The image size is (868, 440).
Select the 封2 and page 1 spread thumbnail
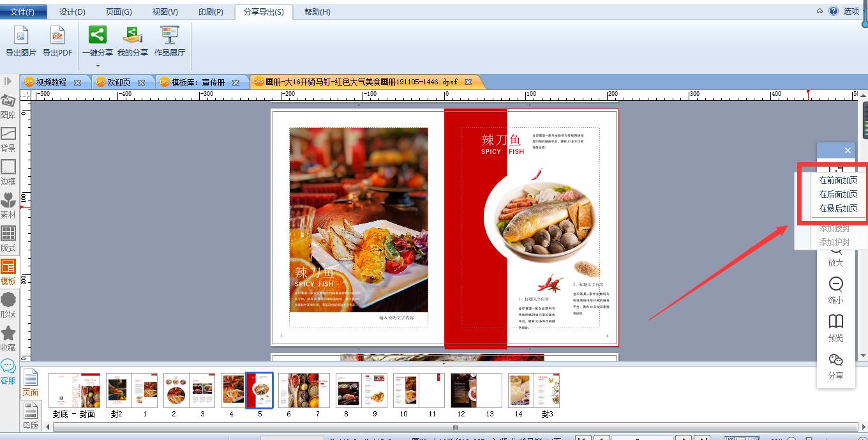coord(131,390)
